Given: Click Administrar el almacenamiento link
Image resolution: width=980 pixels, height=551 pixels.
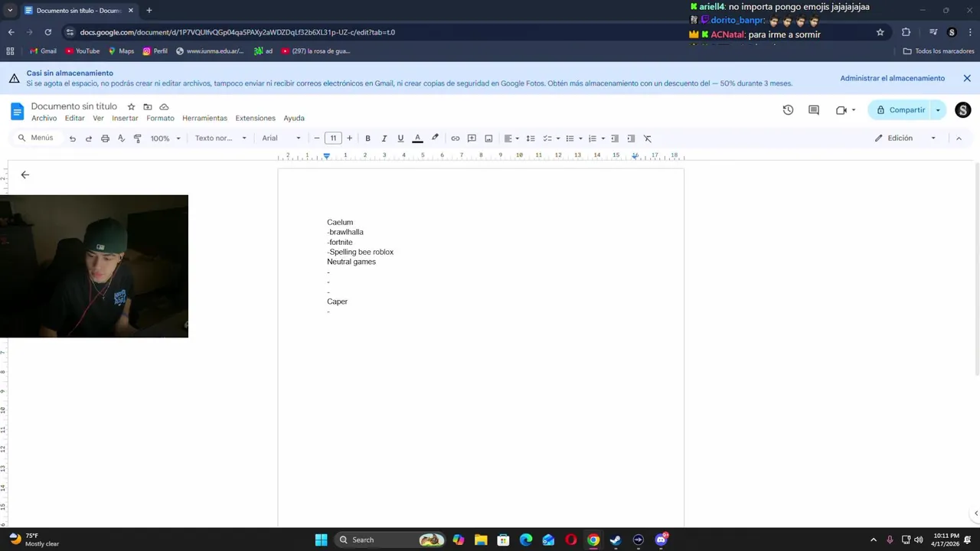Looking at the screenshot, I should click(892, 78).
